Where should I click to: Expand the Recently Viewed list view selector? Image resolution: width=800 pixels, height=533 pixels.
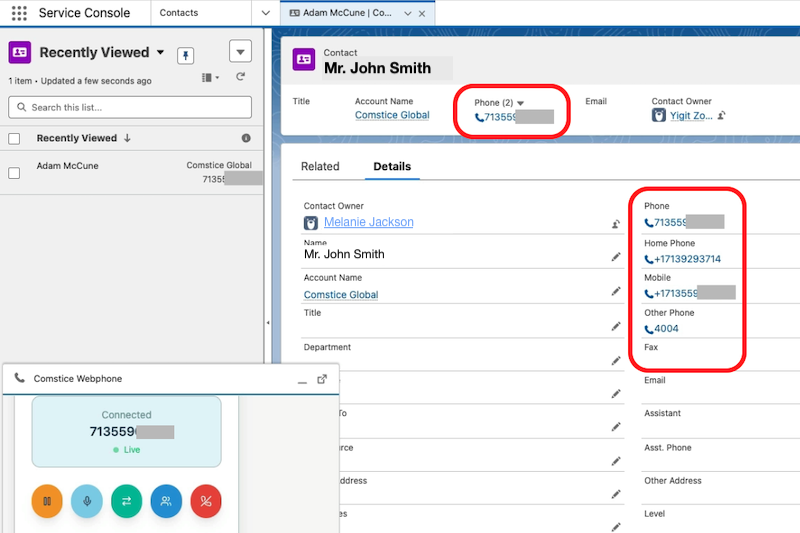[160, 52]
